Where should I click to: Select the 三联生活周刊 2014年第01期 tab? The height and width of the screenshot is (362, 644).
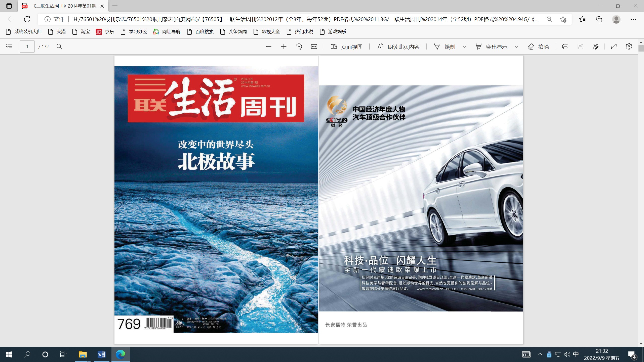[63, 6]
